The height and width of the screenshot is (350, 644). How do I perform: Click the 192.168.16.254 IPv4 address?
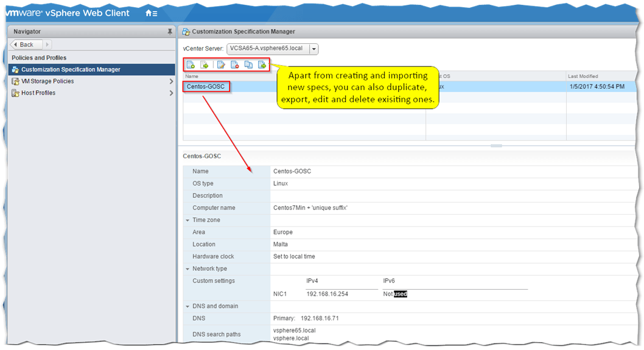click(327, 294)
